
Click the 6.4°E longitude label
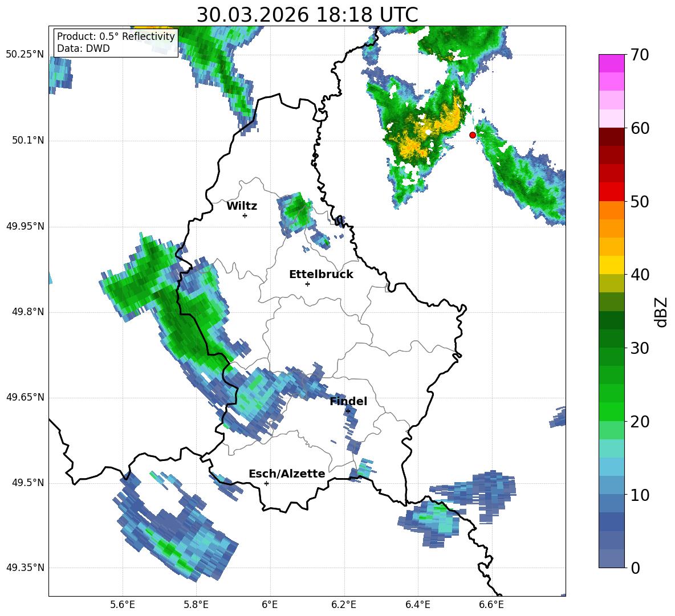pyautogui.click(x=417, y=605)
